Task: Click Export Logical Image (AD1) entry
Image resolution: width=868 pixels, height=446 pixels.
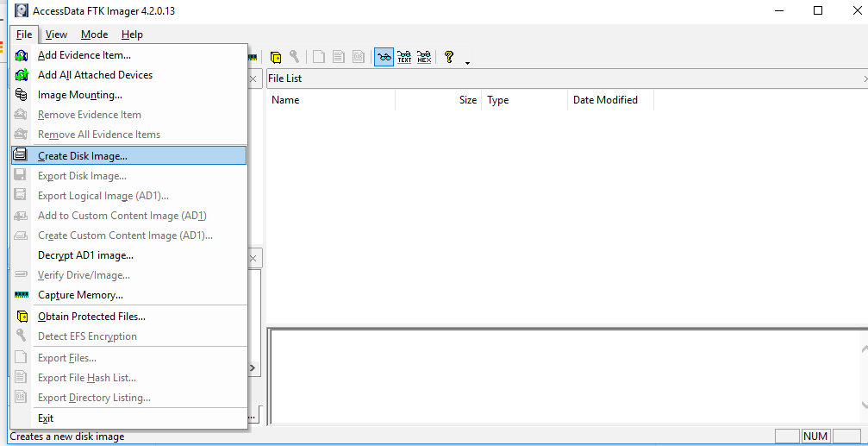Action: (x=128, y=196)
